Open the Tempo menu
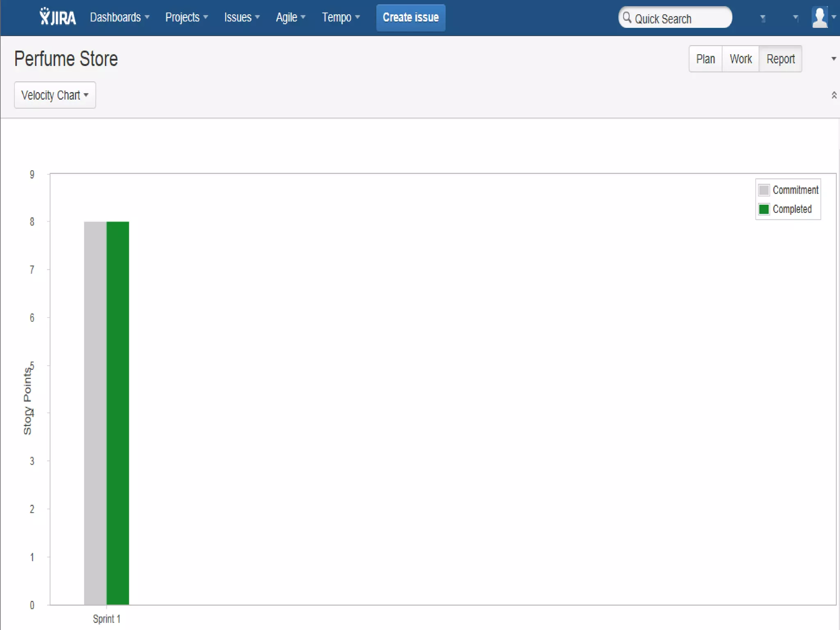The height and width of the screenshot is (630, 840). 340,17
